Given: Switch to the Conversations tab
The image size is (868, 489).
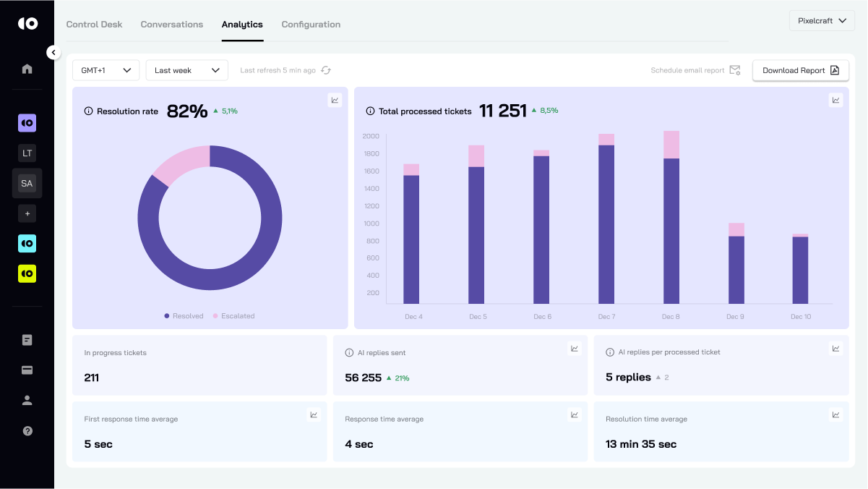Looking at the screenshot, I should click(172, 25).
